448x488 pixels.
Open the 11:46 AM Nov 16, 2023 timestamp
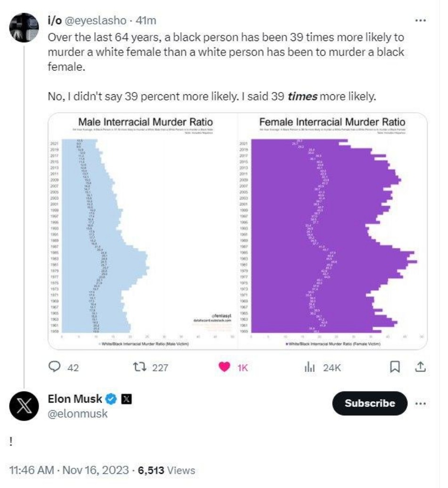[69, 470]
